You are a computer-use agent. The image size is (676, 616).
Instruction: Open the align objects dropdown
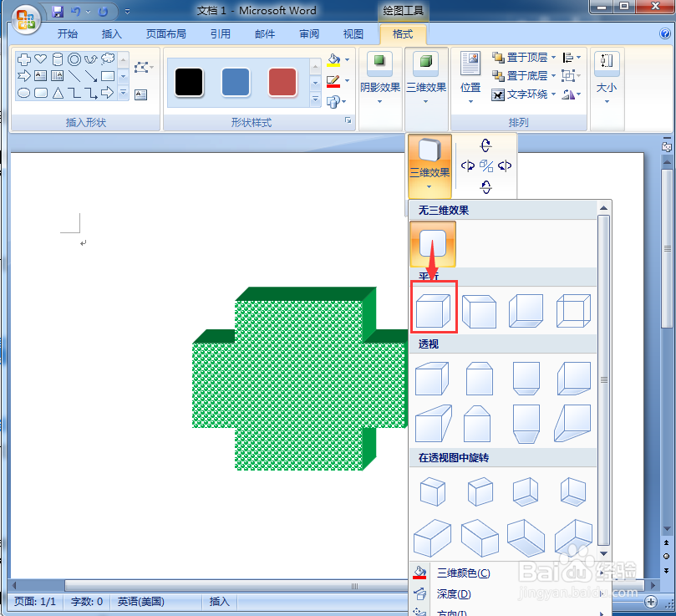pyautogui.click(x=572, y=57)
